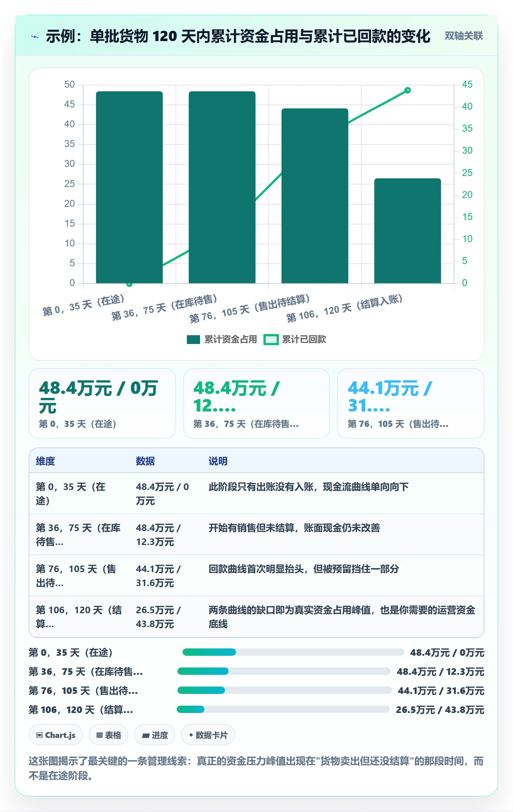The width and height of the screenshot is (513, 812).
Task: Click the 累计资金占用 dark green legend swatch
Action: [193, 340]
